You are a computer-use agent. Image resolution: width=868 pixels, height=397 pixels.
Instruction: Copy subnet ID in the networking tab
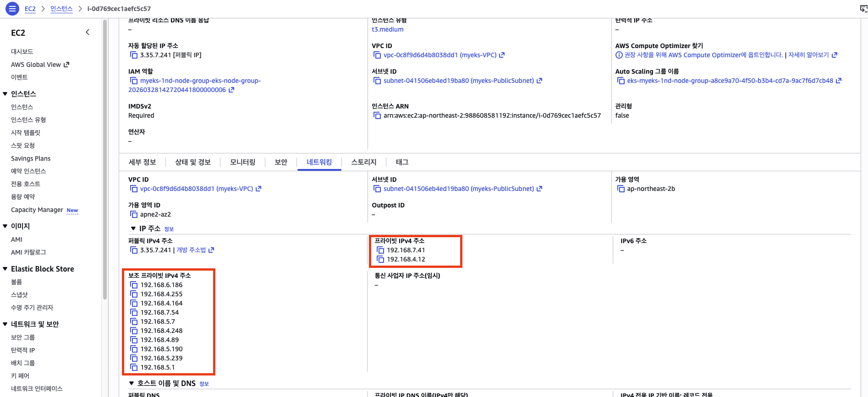pyautogui.click(x=377, y=189)
